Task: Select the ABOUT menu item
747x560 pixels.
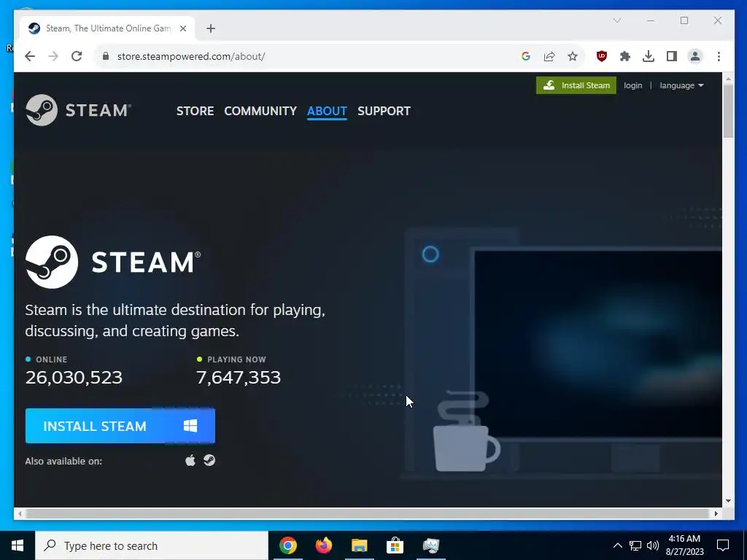Action: 327,111
